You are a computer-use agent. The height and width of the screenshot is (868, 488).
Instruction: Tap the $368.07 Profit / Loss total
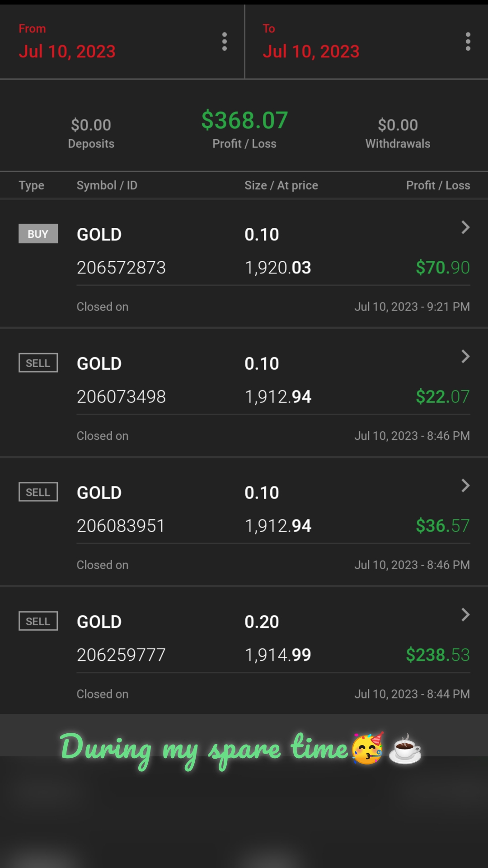(x=244, y=121)
